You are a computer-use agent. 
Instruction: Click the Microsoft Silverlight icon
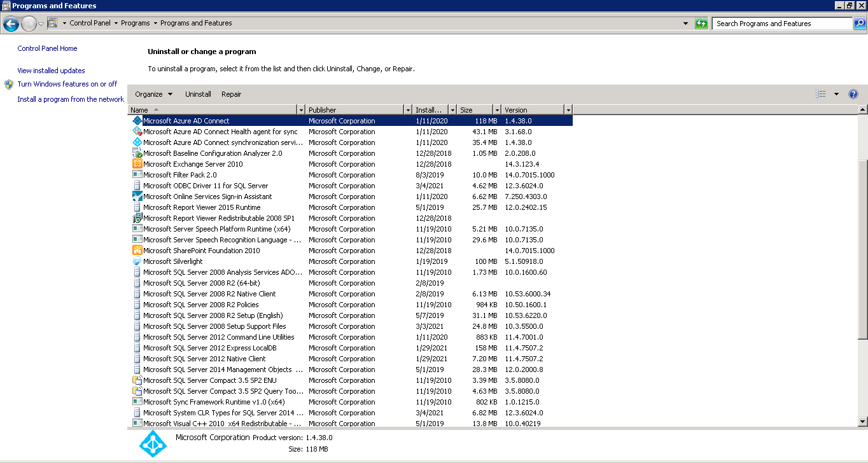[x=137, y=261]
